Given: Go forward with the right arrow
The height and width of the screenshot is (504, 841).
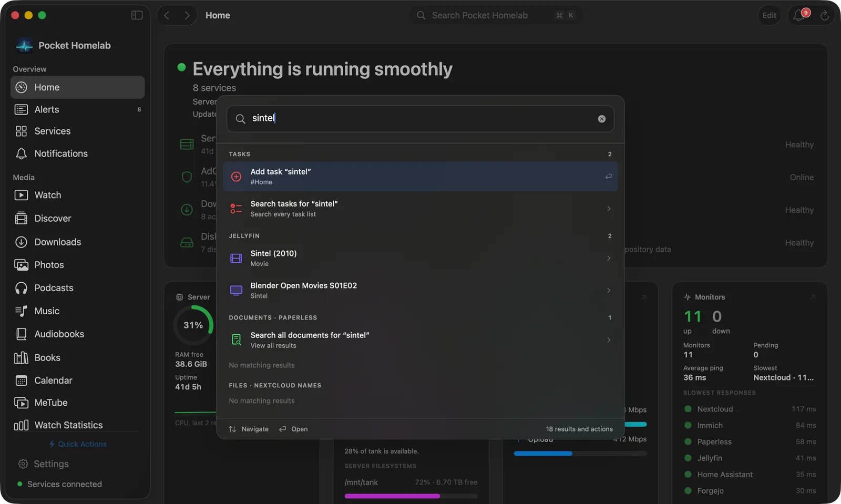Looking at the screenshot, I should point(187,15).
